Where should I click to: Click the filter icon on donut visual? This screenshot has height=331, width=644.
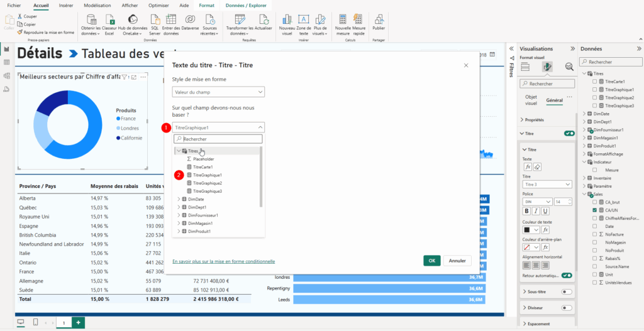pyautogui.click(x=124, y=77)
